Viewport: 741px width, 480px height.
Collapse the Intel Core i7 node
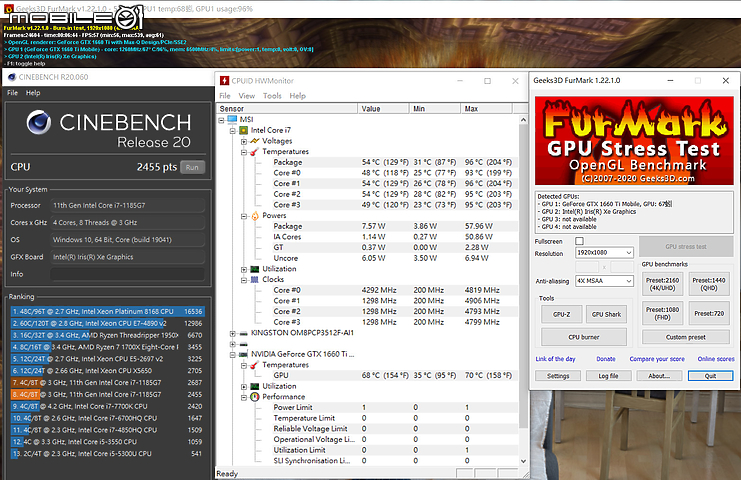point(233,130)
